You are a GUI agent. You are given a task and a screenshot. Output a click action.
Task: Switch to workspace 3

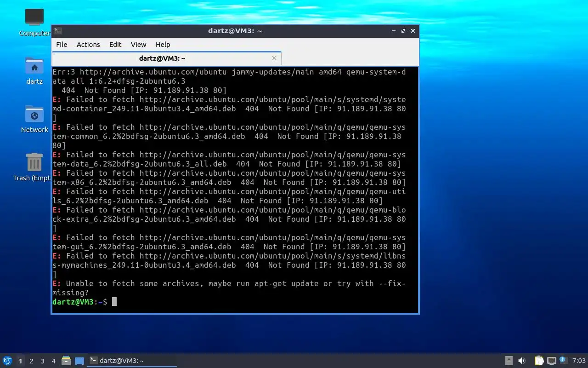click(x=42, y=361)
